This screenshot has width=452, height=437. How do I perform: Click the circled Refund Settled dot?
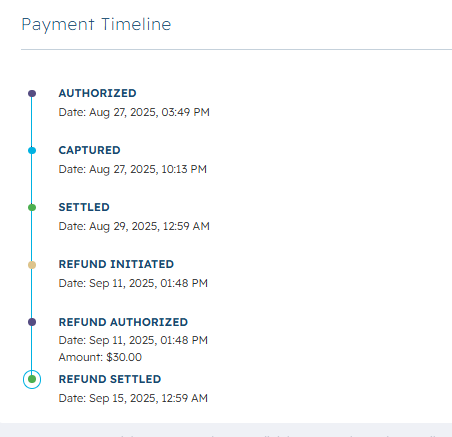[32, 379]
